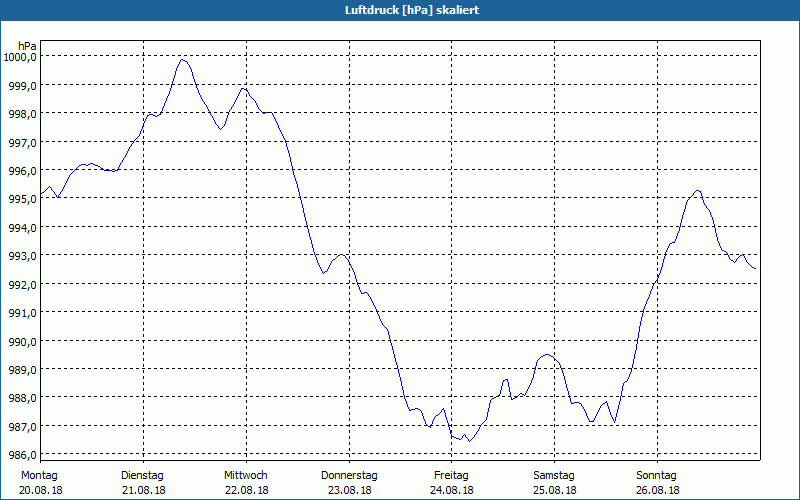Click the "Montag" day label
The image size is (800, 500).
point(39,476)
